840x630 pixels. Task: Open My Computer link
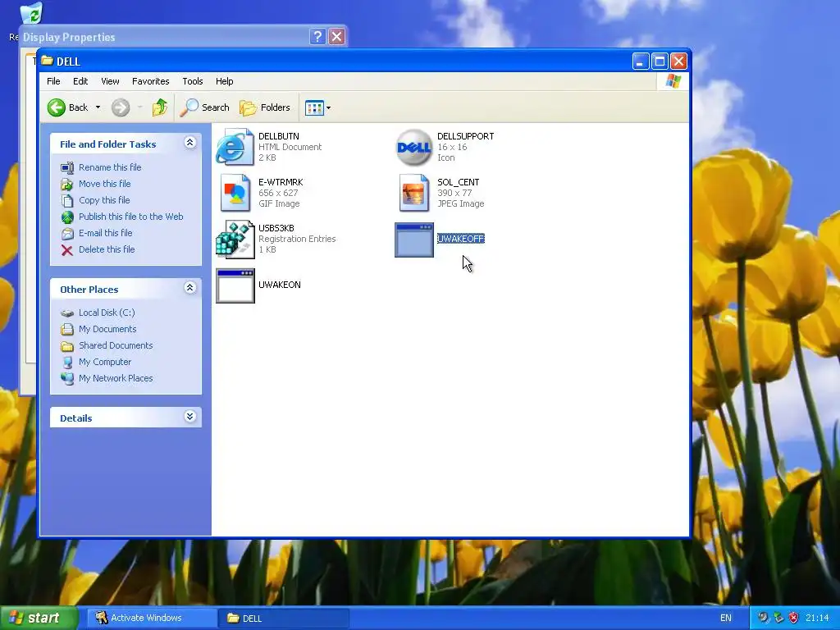(105, 362)
